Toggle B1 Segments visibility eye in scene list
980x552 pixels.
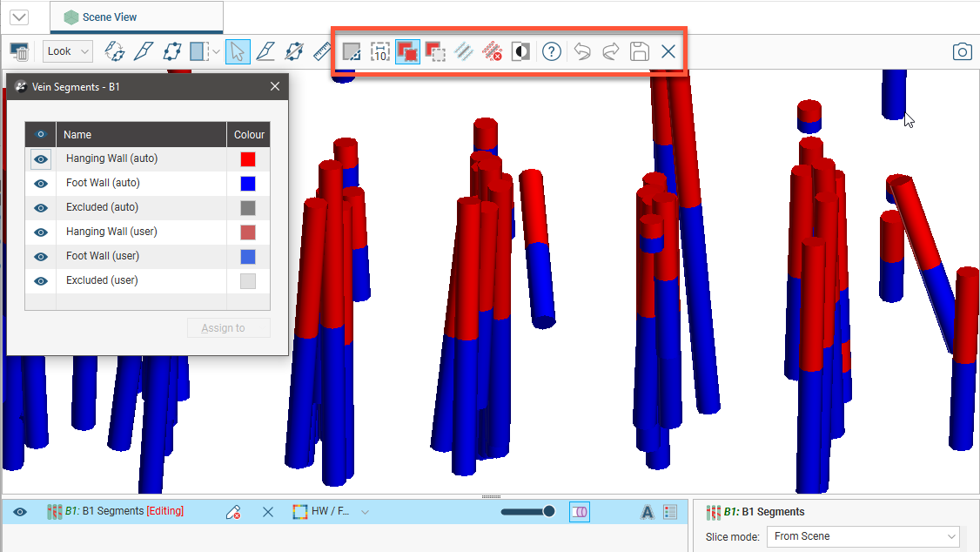[x=20, y=512]
